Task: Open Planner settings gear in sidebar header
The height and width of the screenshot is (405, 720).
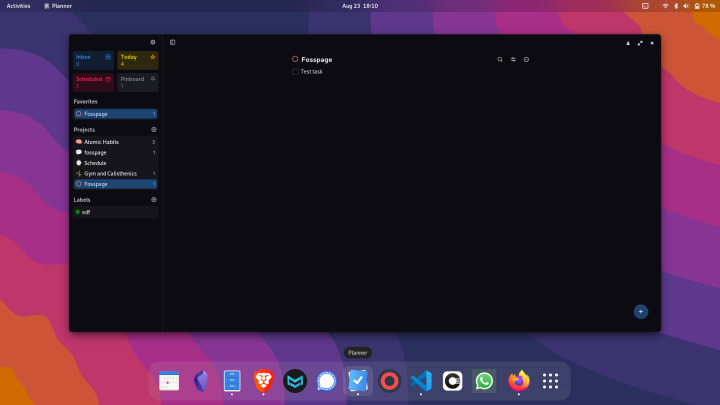Action: tap(153, 42)
